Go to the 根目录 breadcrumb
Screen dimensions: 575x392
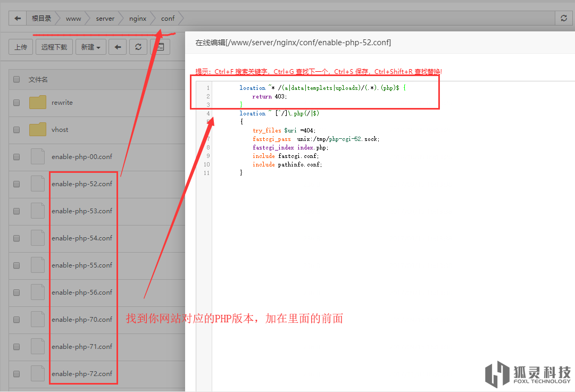coord(41,18)
